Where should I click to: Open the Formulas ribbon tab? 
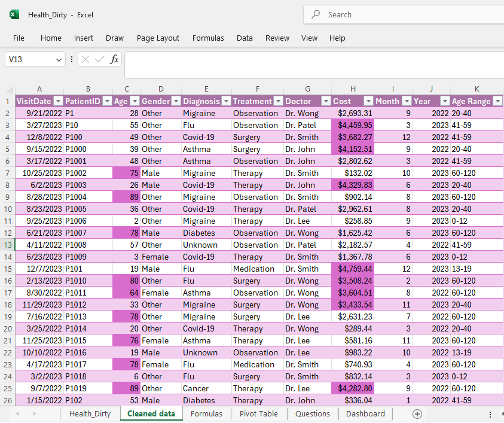[208, 38]
